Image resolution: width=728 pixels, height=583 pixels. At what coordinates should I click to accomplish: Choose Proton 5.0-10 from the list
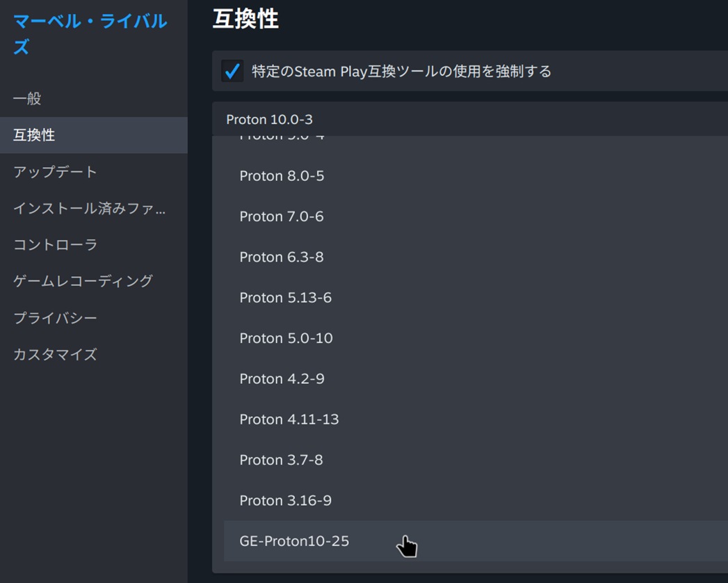click(x=286, y=338)
